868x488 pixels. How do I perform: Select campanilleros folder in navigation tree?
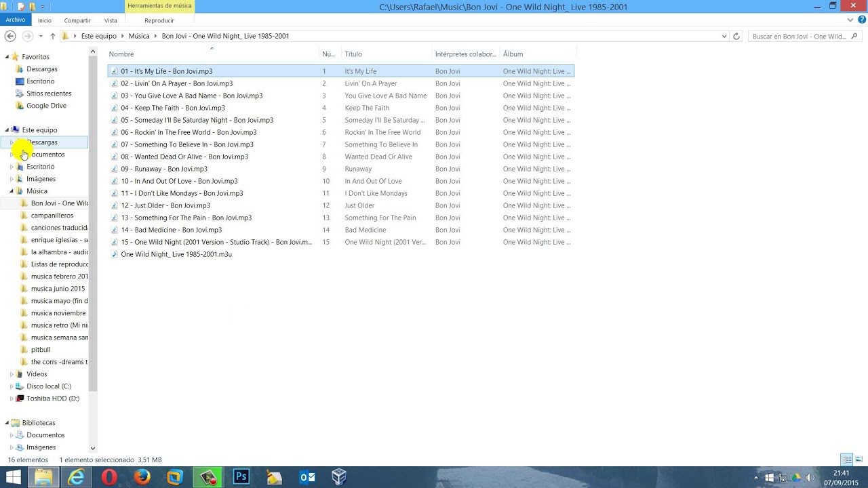click(x=52, y=216)
